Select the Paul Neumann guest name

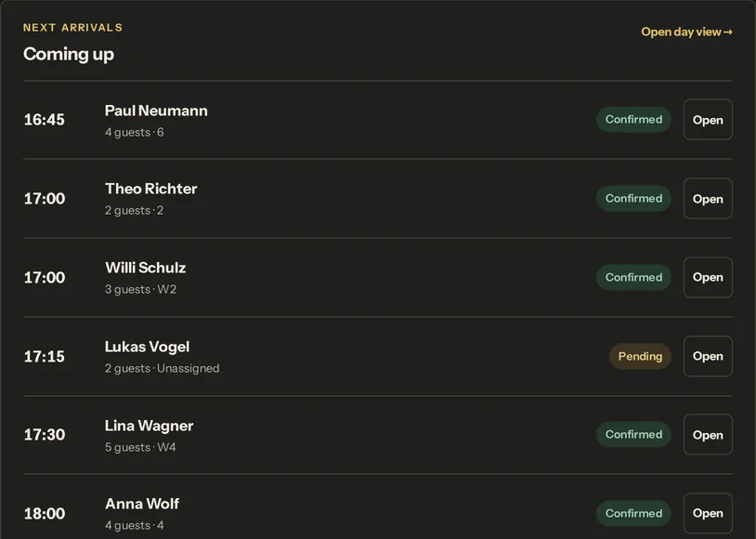tap(156, 111)
